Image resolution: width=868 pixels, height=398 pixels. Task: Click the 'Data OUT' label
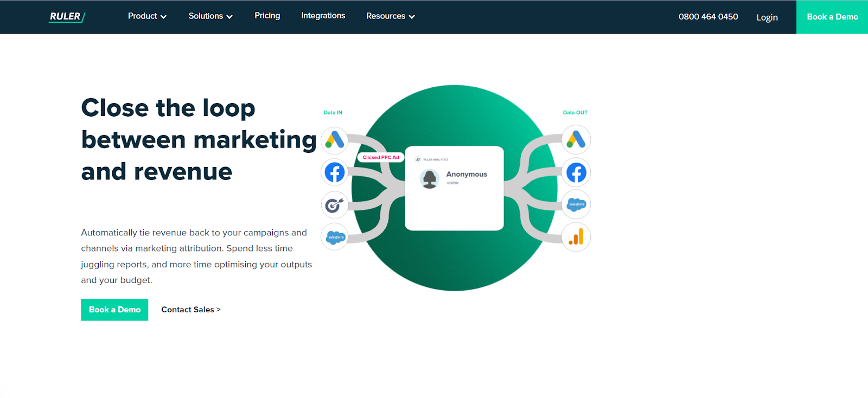[x=575, y=113]
